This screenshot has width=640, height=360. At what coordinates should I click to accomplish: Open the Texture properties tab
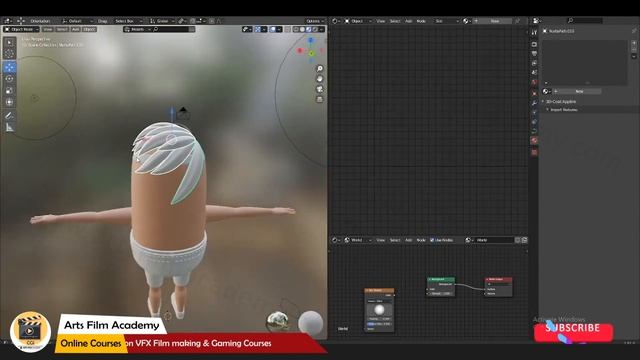click(x=534, y=152)
